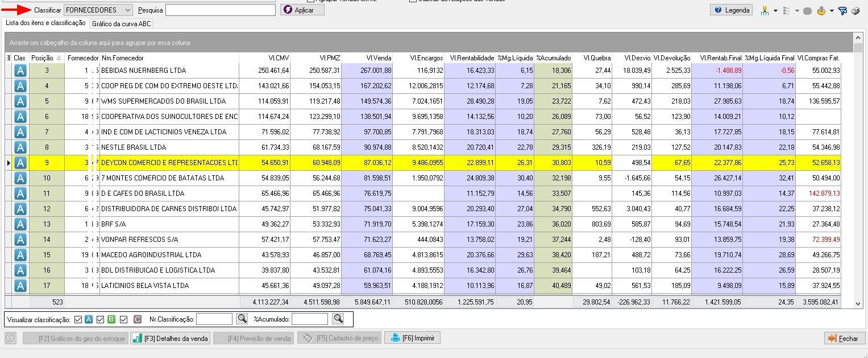Image resolution: width=868 pixels, height=358 pixels.
Task: Click the 5.849.647,11 total in footer
Action: [367, 302]
